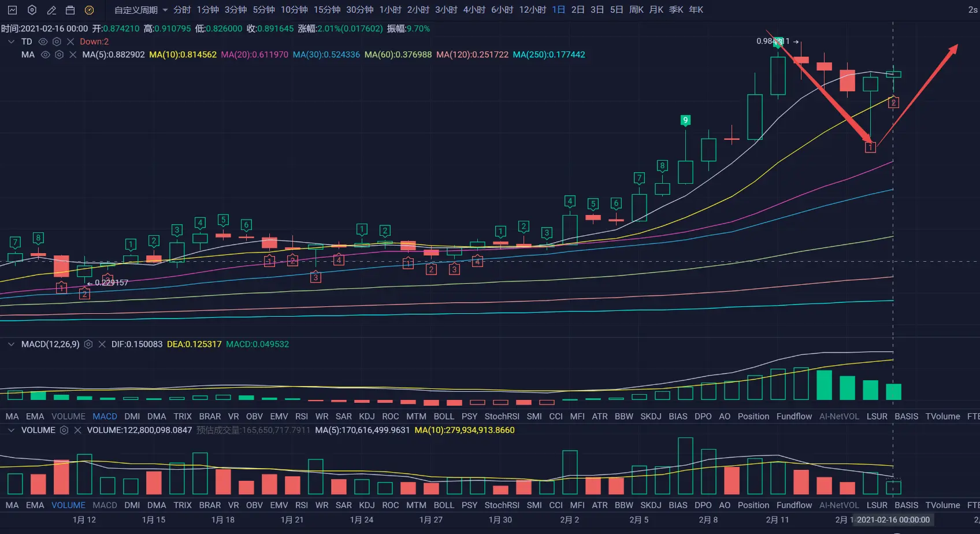The width and height of the screenshot is (980, 534).
Task: Collapse the MACD(12,26,9) panel chevron
Action: point(11,344)
